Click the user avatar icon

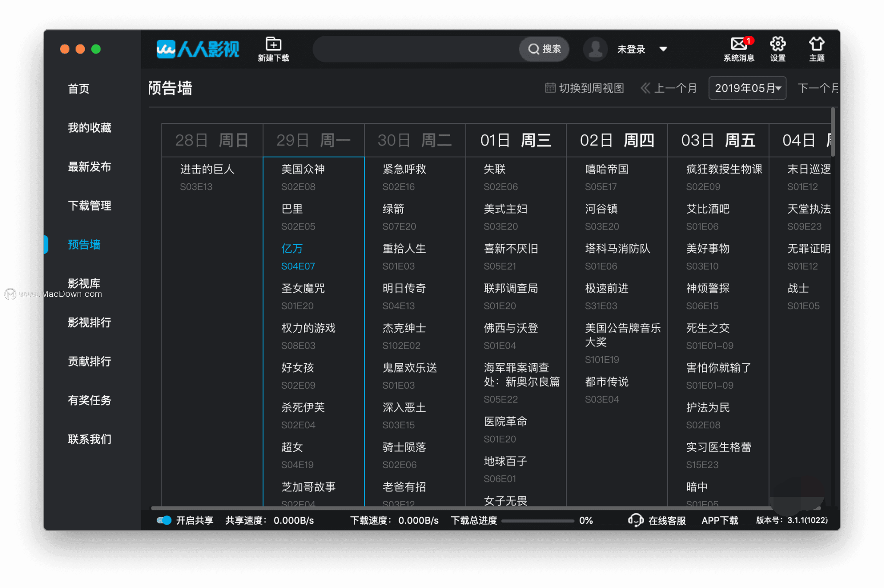[595, 49]
